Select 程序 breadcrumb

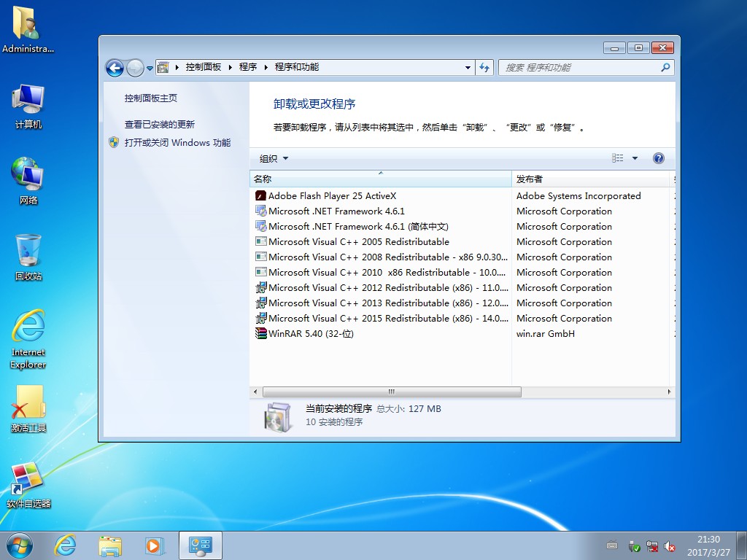click(x=248, y=67)
